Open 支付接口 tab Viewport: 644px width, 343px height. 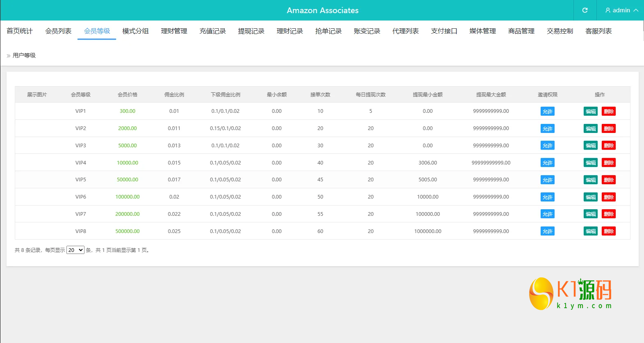[x=444, y=31]
